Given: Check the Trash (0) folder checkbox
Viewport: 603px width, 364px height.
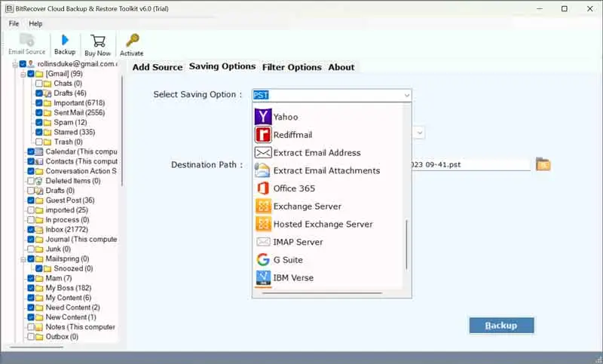Looking at the screenshot, I should pos(39,142).
